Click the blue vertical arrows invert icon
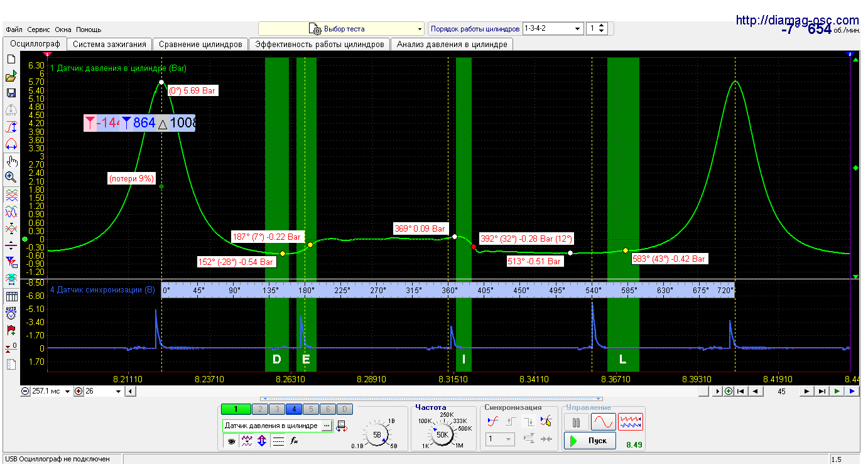The image size is (868, 467). [263, 441]
